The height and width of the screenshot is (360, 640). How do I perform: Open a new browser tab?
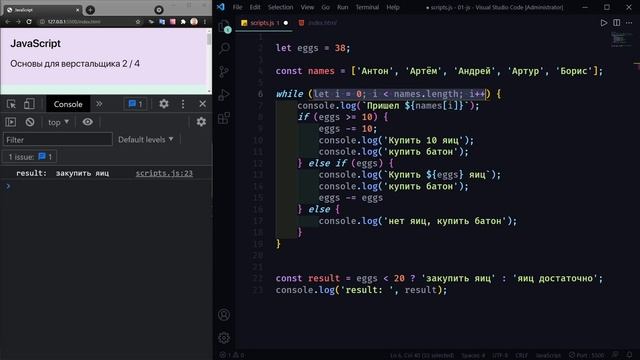[91, 10]
